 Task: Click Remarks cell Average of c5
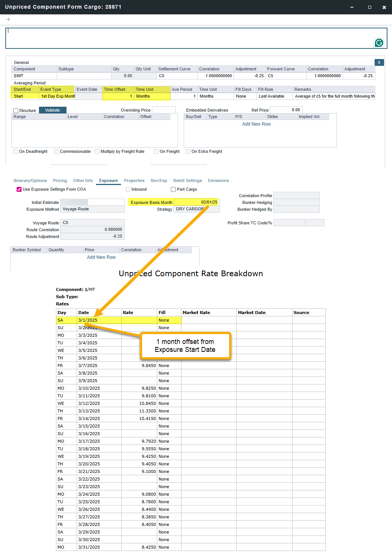tap(334, 96)
